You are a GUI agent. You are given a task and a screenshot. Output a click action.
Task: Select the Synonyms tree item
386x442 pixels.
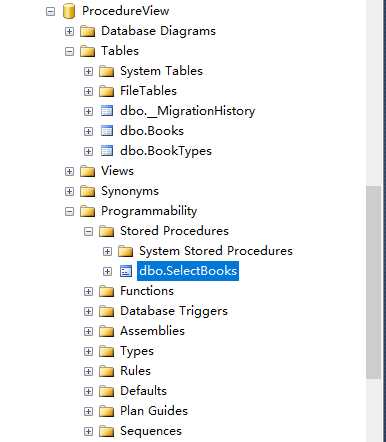coord(130,191)
